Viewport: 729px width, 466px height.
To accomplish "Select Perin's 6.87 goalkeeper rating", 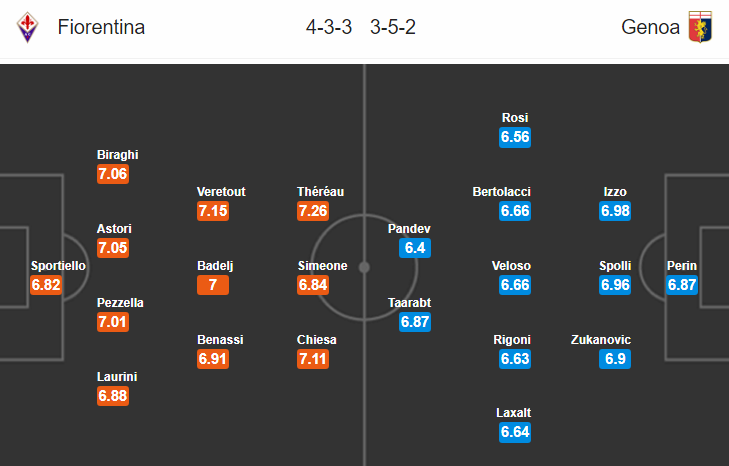I will tap(682, 285).
